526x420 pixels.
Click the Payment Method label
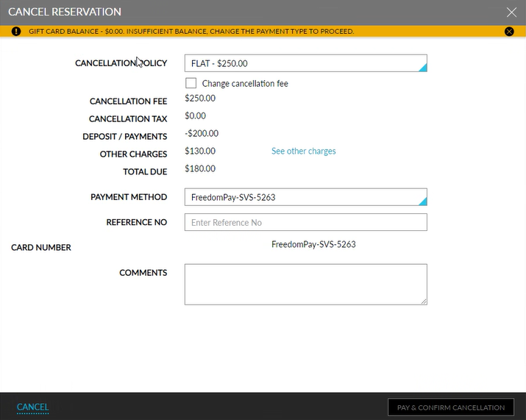[x=129, y=197]
